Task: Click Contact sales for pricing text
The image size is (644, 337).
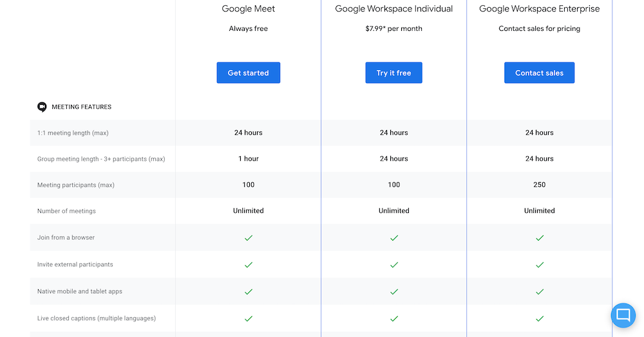Action: pyautogui.click(x=539, y=29)
